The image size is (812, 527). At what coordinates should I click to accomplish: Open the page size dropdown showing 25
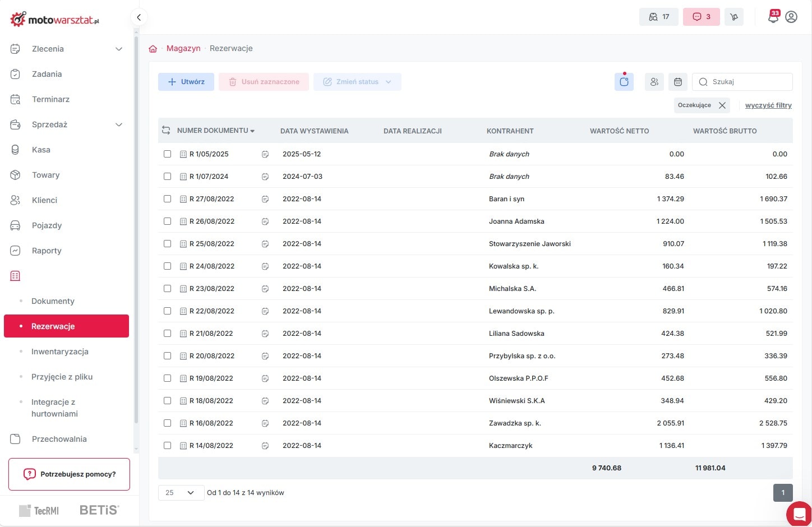pyautogui.click(x=181, y=493)
